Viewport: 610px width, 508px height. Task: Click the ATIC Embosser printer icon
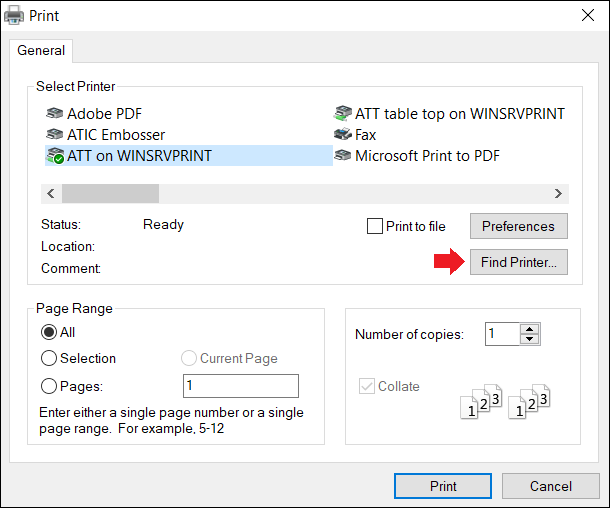point(54,135)
